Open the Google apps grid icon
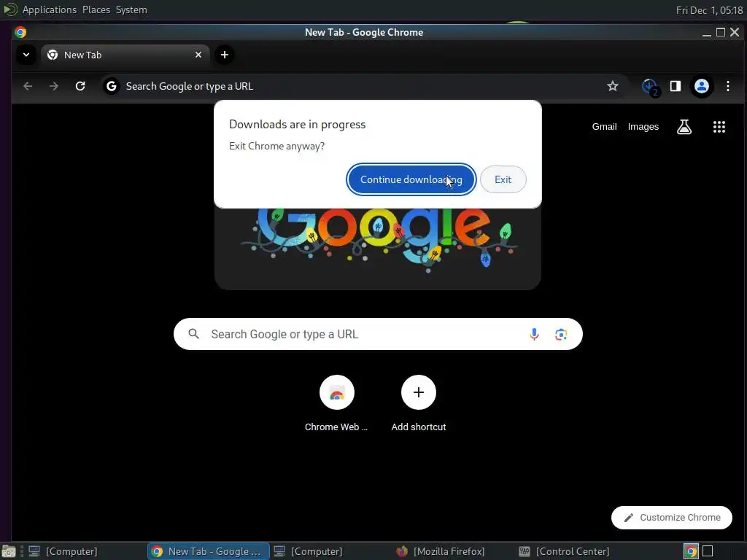 coord(719,127)
